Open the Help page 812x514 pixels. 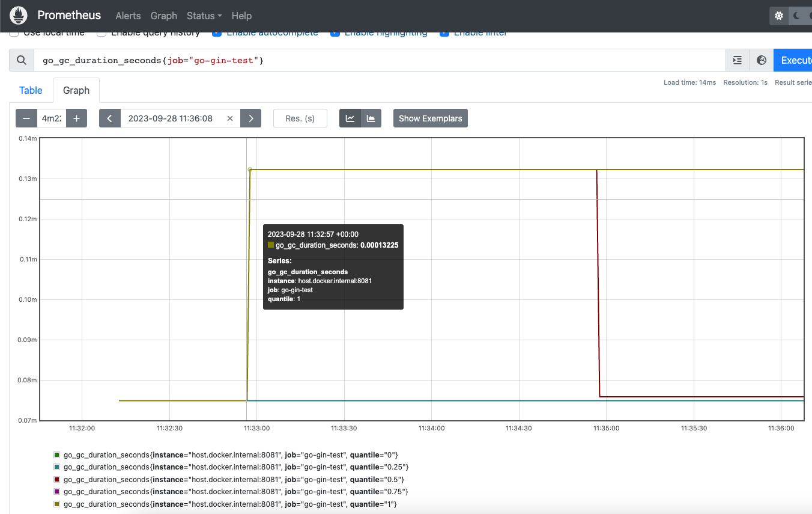[241, 16]
